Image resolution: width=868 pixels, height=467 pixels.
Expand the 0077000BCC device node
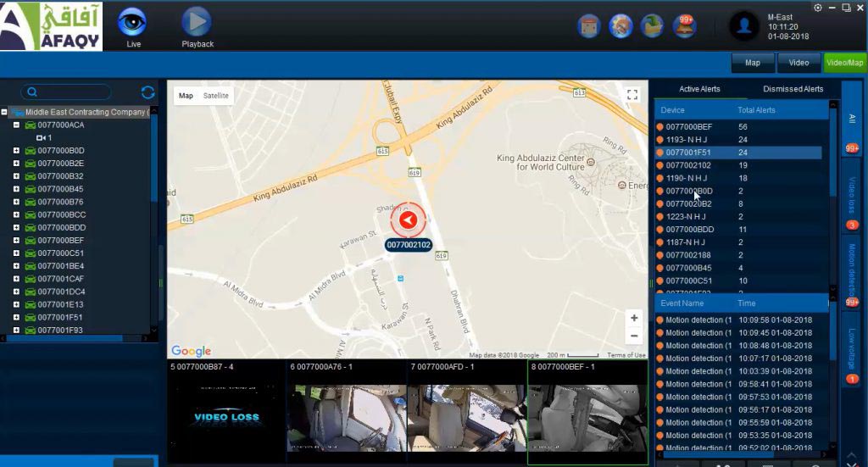pyautogui.click(x=16, y=214)
